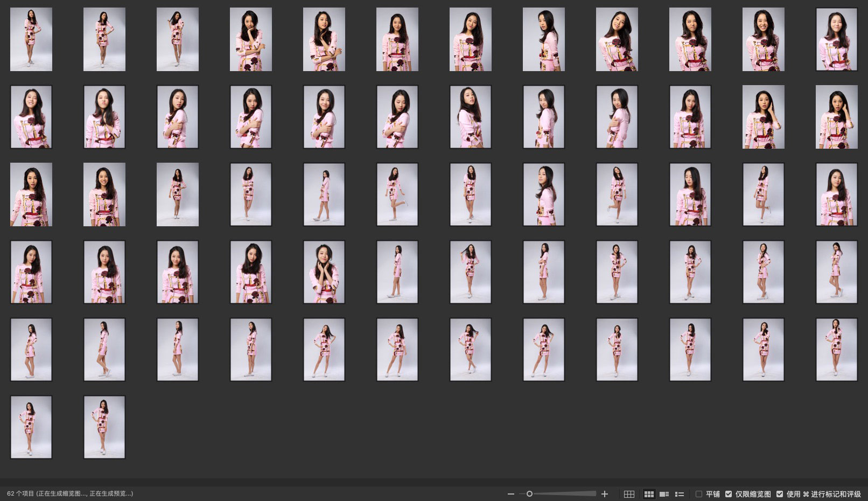The image size is (868, 501).
Task: Select the last thumbnail in the second row
Action: 836,117
